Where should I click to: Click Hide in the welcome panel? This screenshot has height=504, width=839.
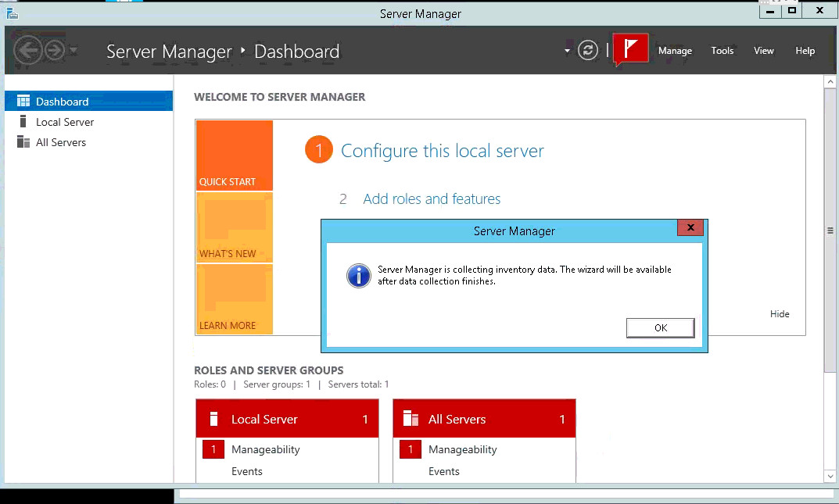coord(780,314)
